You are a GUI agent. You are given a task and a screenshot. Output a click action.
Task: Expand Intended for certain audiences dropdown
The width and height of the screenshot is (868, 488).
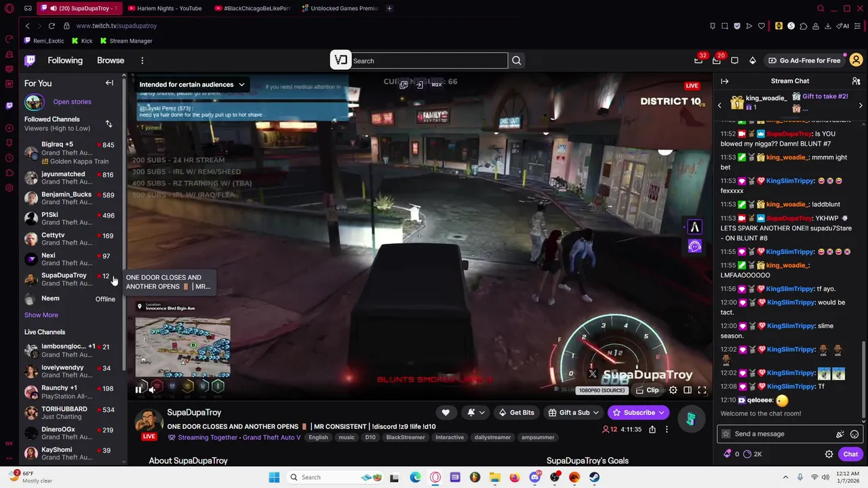pyautogui.click(x=192, y=85)
